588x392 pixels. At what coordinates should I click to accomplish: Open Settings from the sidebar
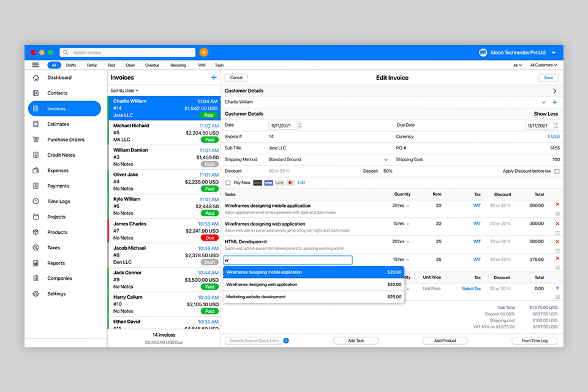[56, 294]
